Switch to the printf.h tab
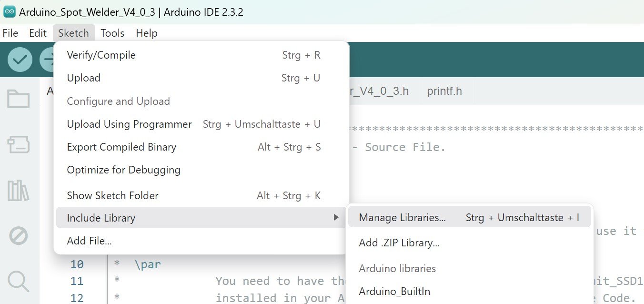644x304 pixels. (444, 91)
